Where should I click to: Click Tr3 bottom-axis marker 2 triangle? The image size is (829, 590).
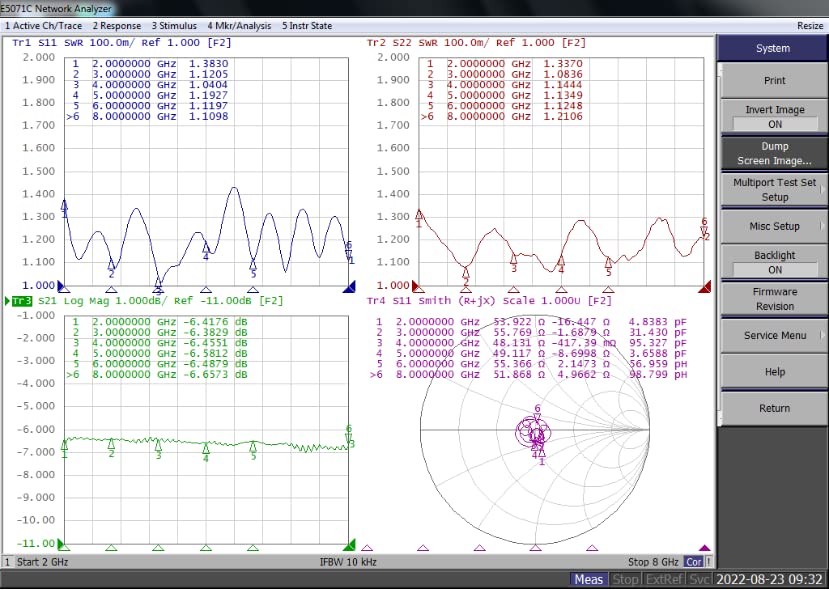tap(111, 547)
